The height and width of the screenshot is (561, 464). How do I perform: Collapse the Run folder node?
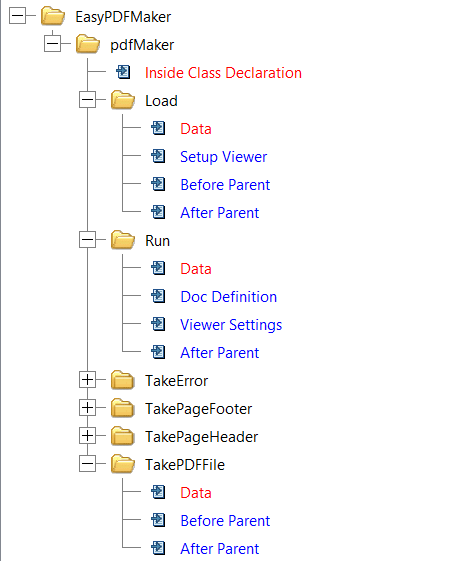coord(88,240)
